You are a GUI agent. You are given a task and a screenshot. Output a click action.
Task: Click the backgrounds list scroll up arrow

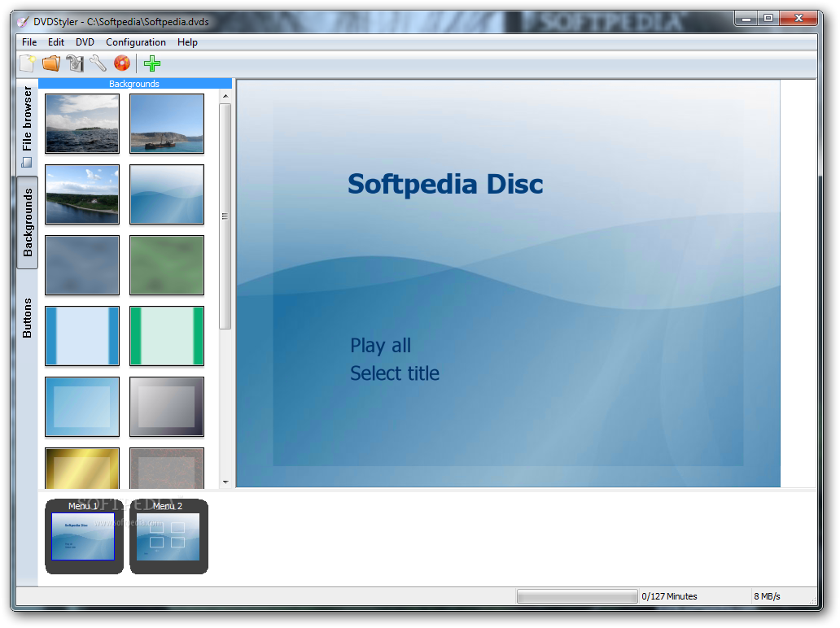[225, 96]
